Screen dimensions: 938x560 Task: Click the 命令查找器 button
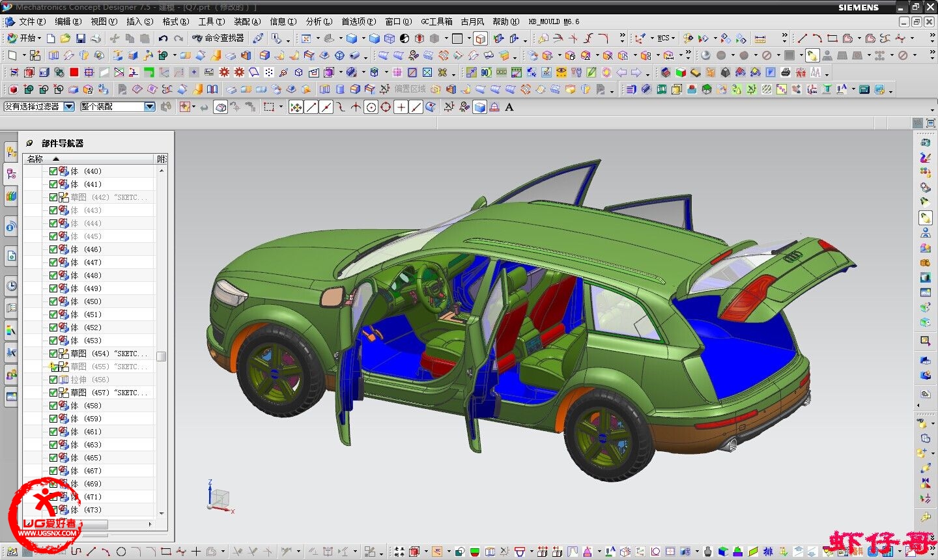(218, 38)
